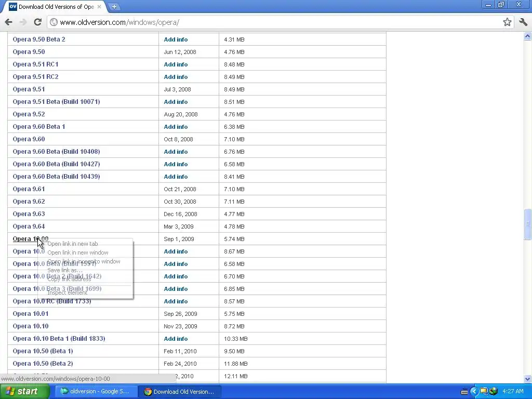Viewport: 532px width, 399px height.
Task: Open Opera 9.51 RC1 link
Action: [36, 64]
